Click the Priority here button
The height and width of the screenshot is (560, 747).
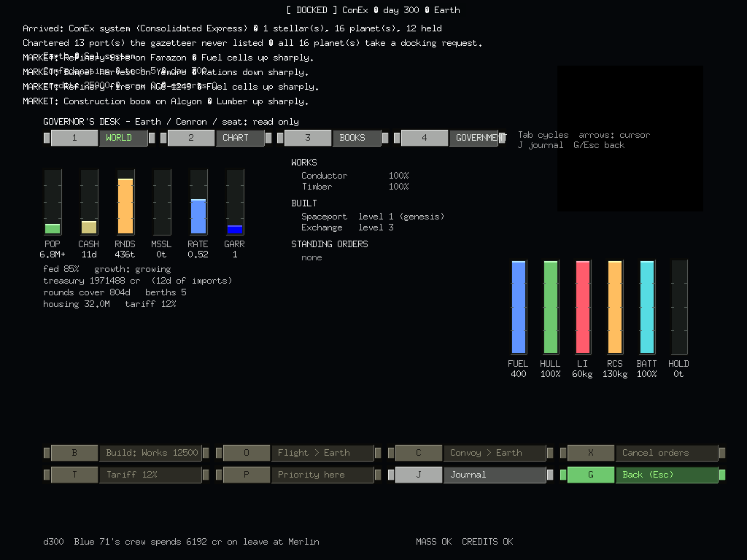tap(298, 475)
